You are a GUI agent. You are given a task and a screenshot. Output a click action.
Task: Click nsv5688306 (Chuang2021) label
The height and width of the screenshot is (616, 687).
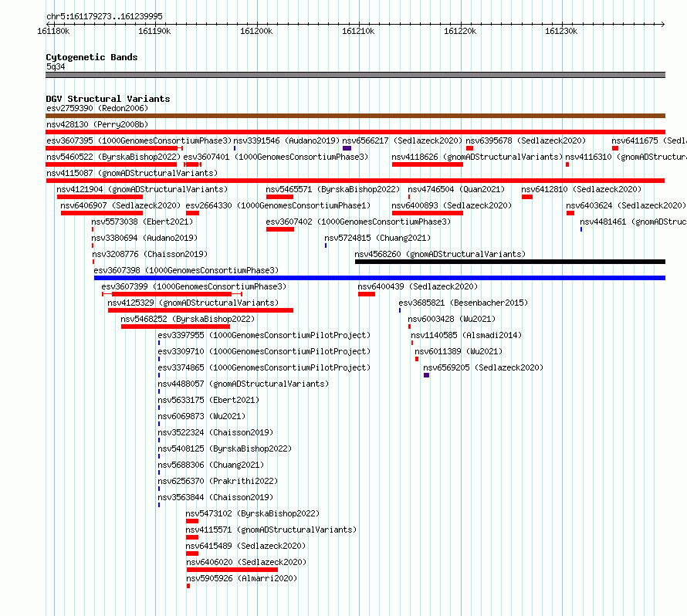211,465
